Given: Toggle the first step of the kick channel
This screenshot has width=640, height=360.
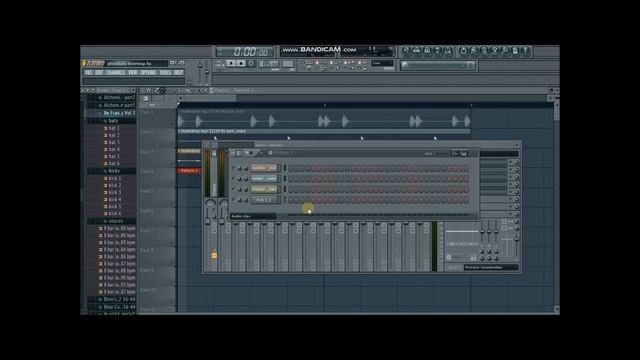Looking at the screenshot, I should [x=291, y=200].
